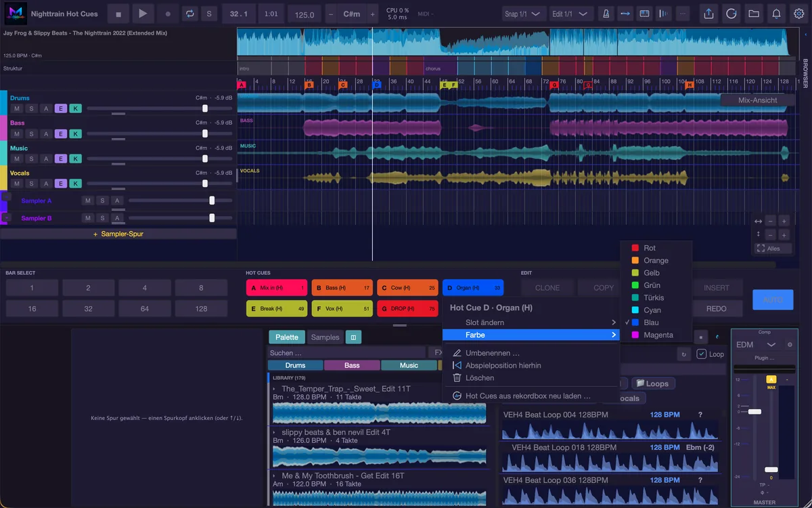Expand the Temper Trap library item

[274, 389]
